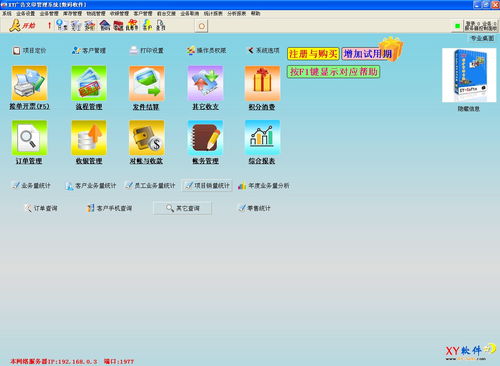Open 客户管理 shortcut

pos(89,51)
